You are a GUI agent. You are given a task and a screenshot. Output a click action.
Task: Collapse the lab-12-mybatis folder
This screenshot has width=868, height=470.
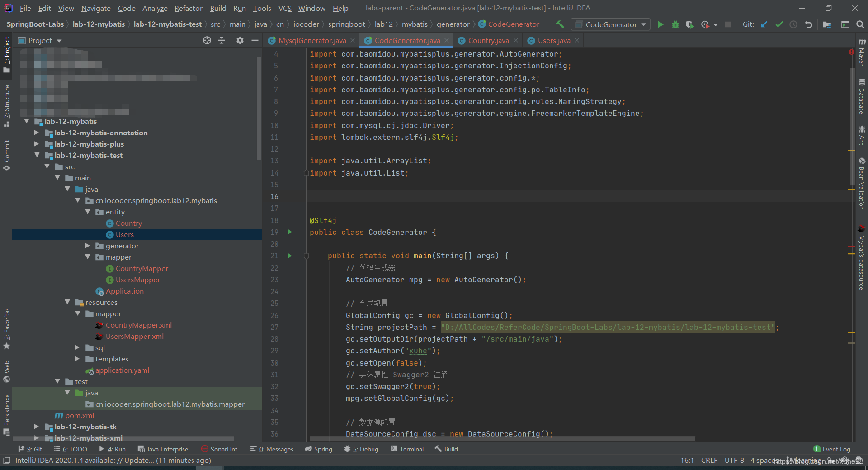pyautogui.click(x=27, y=121)
